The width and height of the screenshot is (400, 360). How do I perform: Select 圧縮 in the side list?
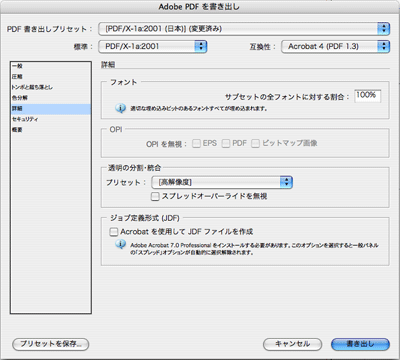51,77
